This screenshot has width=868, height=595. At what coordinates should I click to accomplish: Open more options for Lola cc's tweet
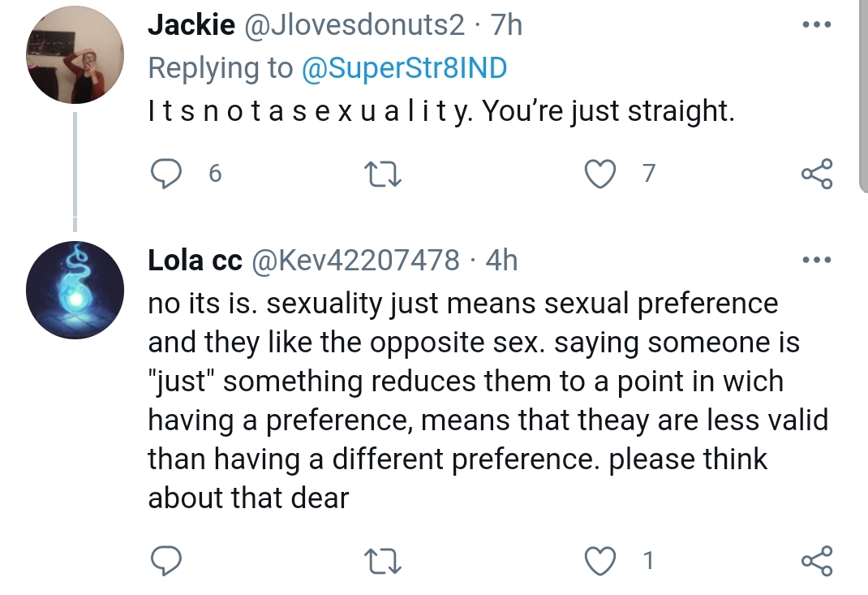click(x=817, y=260)
